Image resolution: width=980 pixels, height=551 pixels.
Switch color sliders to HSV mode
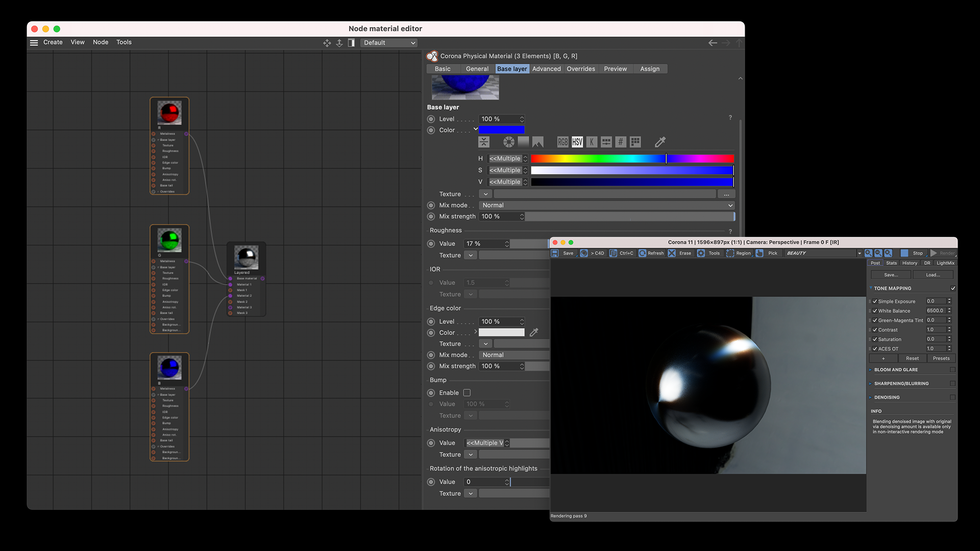577,142
